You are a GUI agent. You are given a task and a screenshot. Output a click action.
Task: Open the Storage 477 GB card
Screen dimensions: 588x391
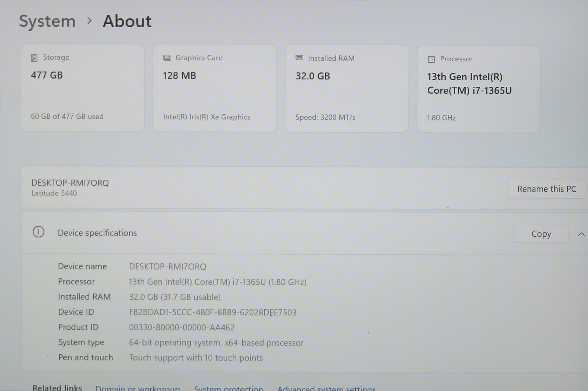click(x=83, y=87)
